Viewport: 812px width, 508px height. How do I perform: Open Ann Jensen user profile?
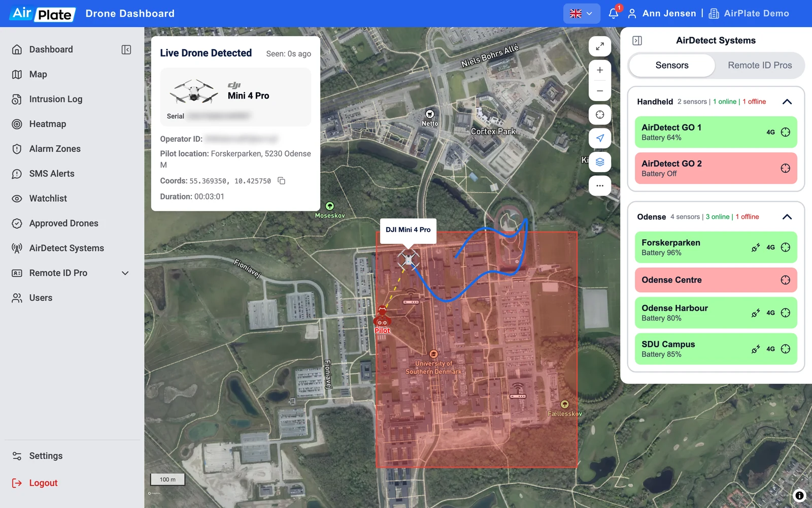coord(662,14)
